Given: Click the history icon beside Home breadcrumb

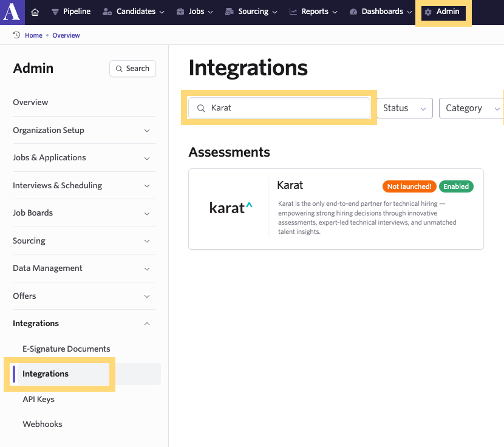Looking at the screenshot, I should pos(16,35).
